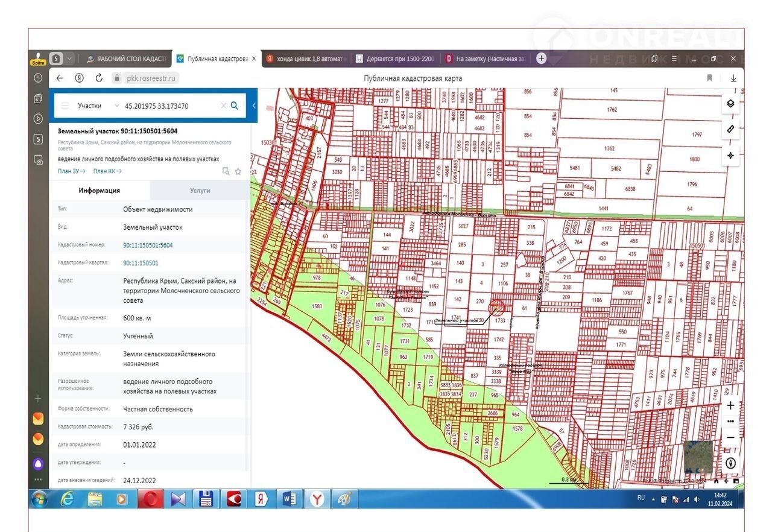
Task: Zoom in the map with plus button
Action: pos(730,406)
